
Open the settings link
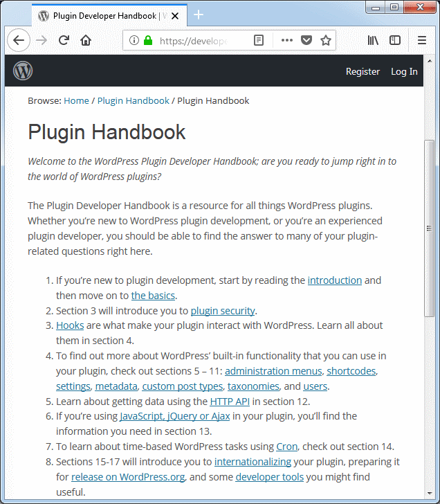click(x=73, y=386)
